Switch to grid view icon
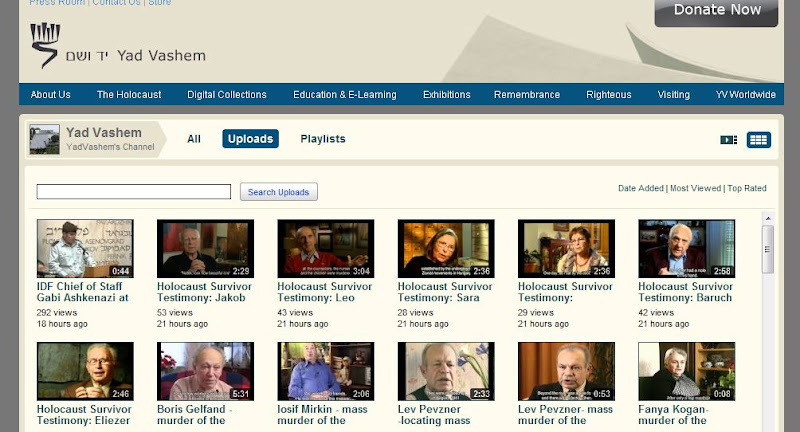Image resolution: width=800 pixels, height=432 pixels. tap(759, 140)
